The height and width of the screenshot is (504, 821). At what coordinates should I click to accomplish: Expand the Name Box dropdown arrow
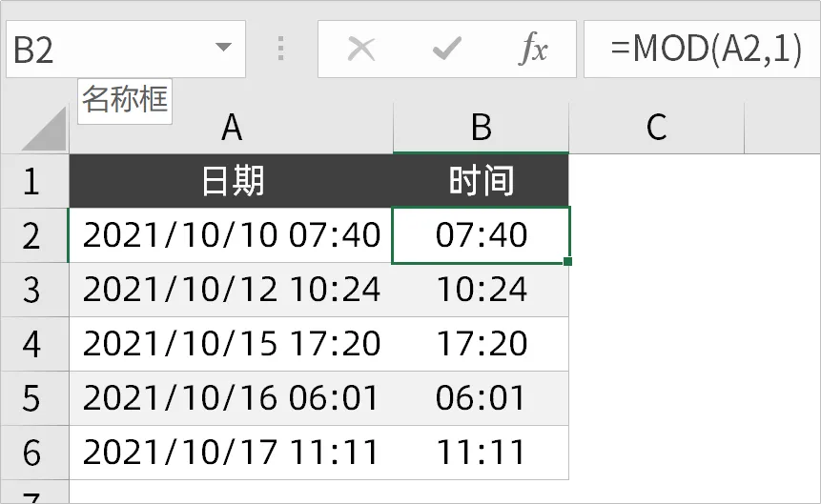coord(224,49)
